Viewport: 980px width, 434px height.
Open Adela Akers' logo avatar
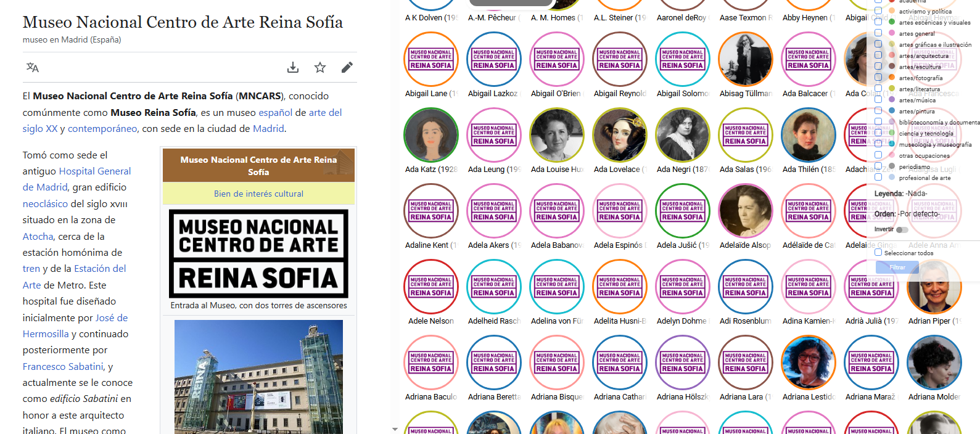pos(494,211)
